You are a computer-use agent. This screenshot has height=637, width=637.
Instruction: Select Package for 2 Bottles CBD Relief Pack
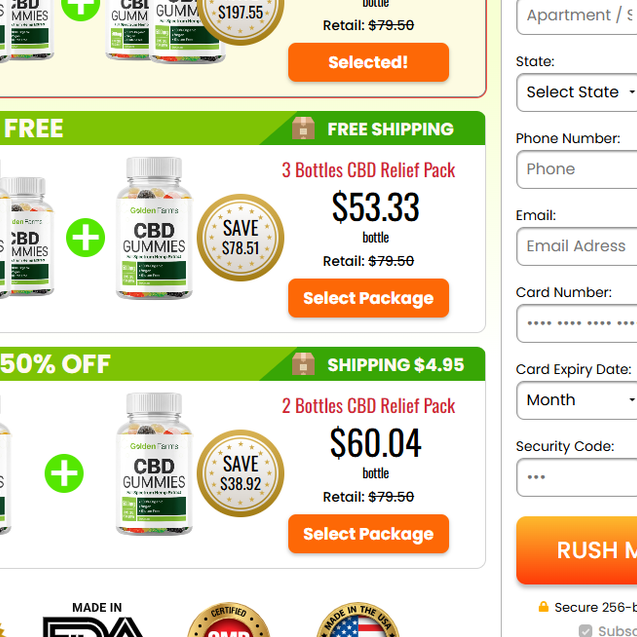[368, 533]
